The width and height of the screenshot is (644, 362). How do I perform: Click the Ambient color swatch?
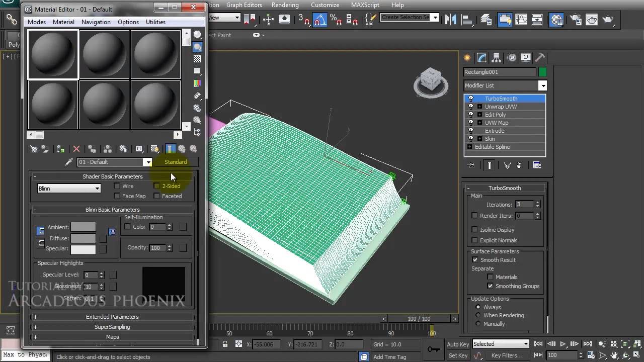[83, 227]
